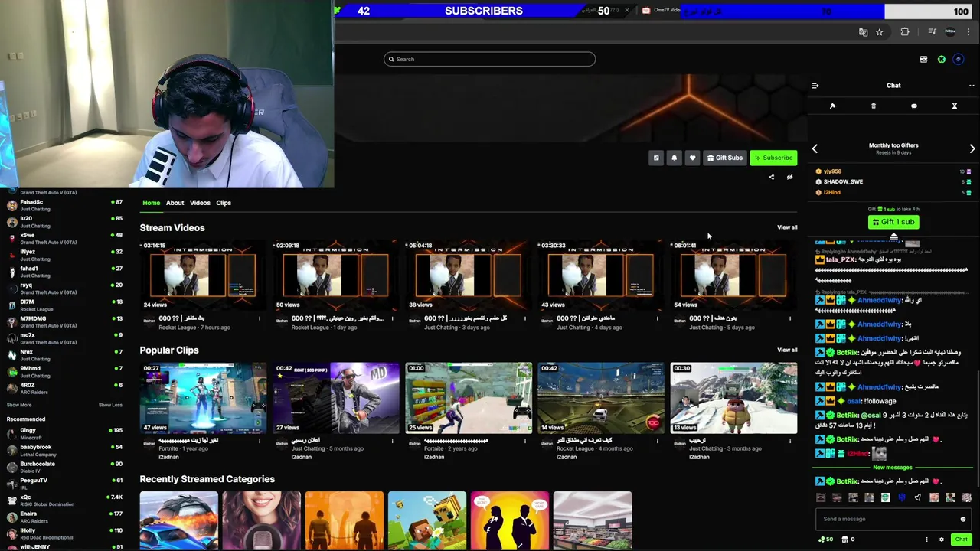Go to previous leaderboard with left arrow
This screenshot has width=980, height=551.
click(x=815, y=148)
